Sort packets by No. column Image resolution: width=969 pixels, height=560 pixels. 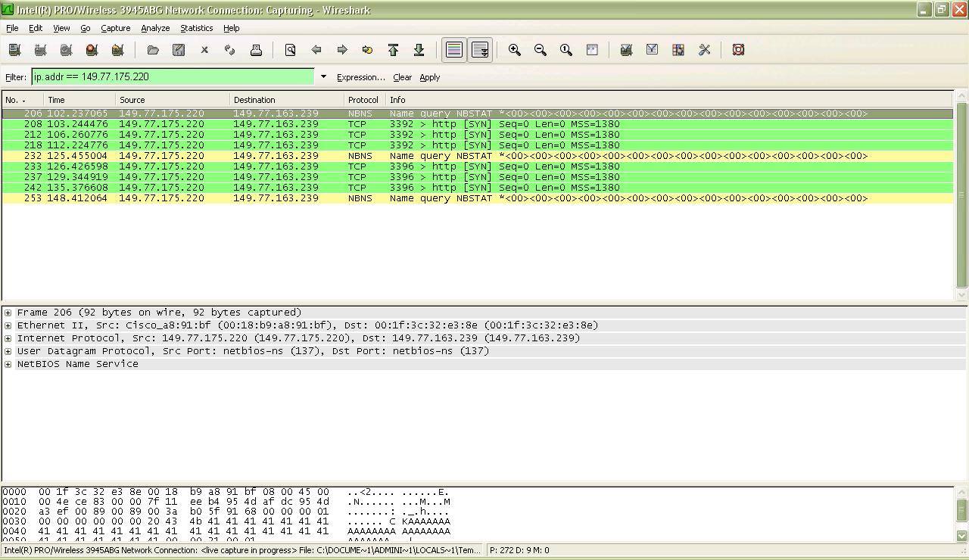point(23,100)
